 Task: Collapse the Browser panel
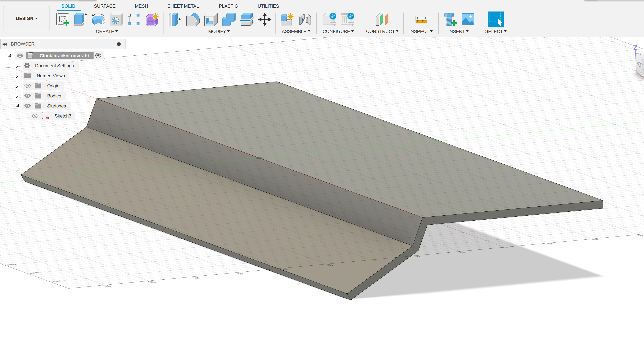(5, 44)
